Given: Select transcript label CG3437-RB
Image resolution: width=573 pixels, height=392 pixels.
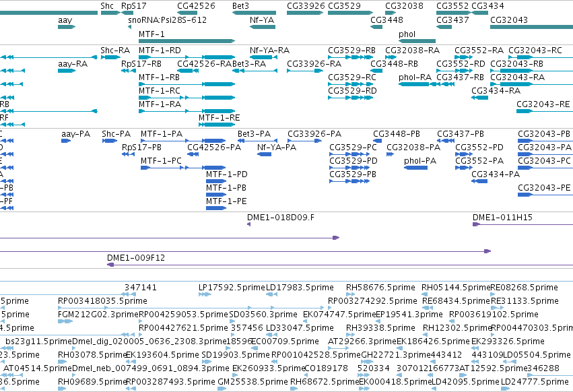Looking at the screenshot, I should coord(461,77).
